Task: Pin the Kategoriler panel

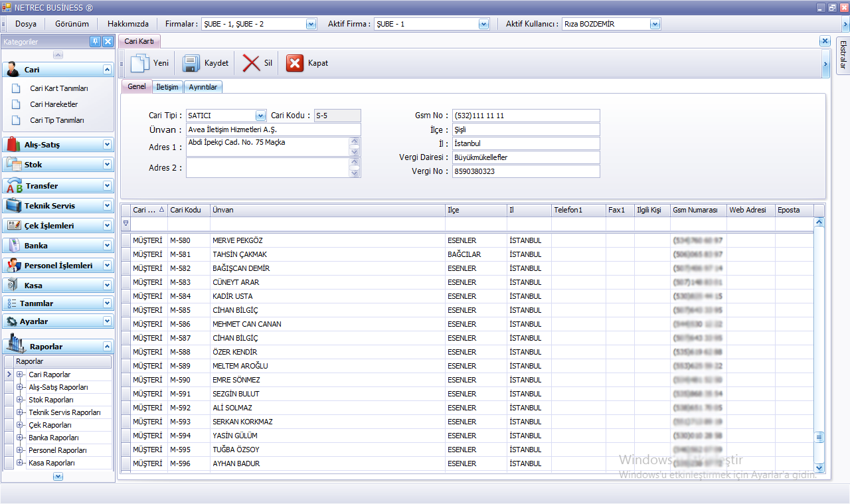Action: tap(96, 41)
